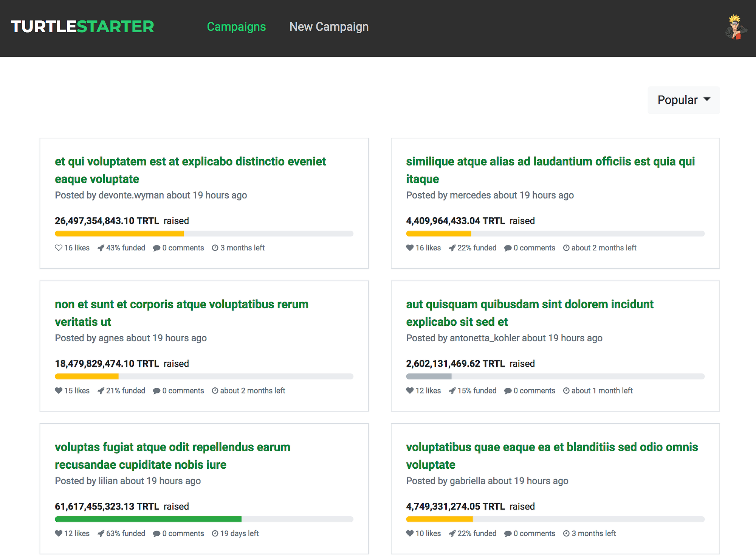Open the user avatar menu in the header
Viewport: 756px width, 558px height.
tap(735, 27)
